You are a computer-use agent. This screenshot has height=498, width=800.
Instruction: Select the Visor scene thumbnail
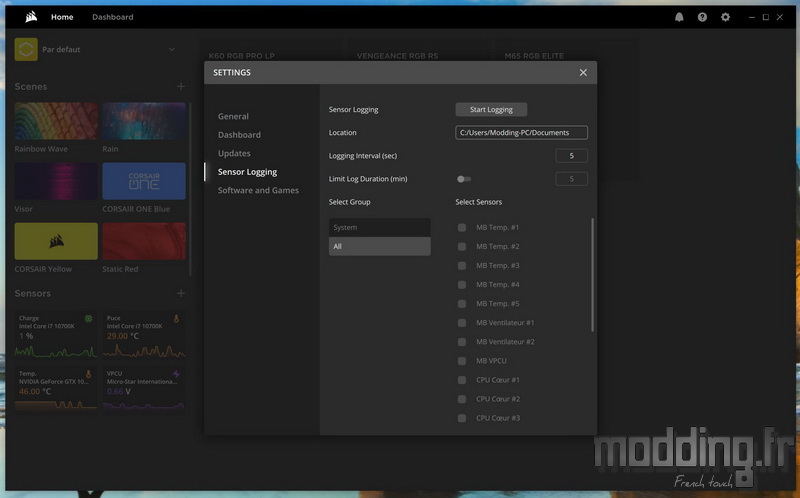(56, 181)
